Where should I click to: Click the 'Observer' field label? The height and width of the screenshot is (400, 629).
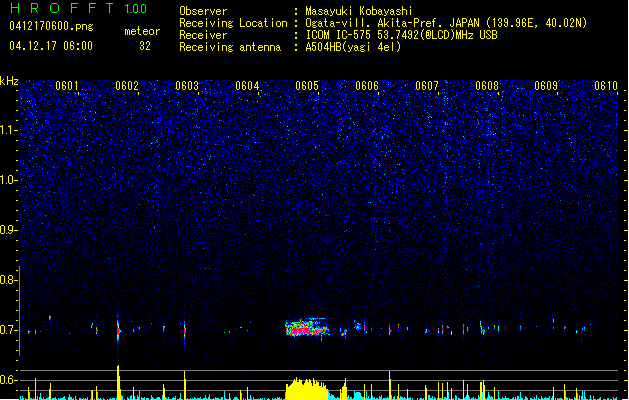point(203,11)
